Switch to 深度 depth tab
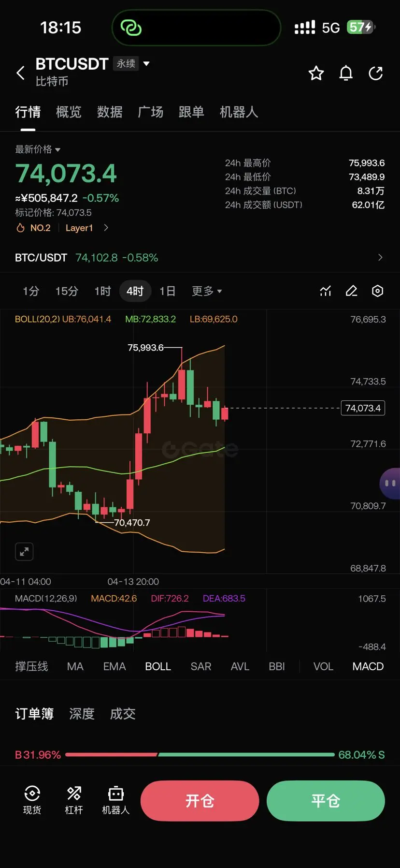This screenshot has height=868, width=400. [x=82, y=714]
